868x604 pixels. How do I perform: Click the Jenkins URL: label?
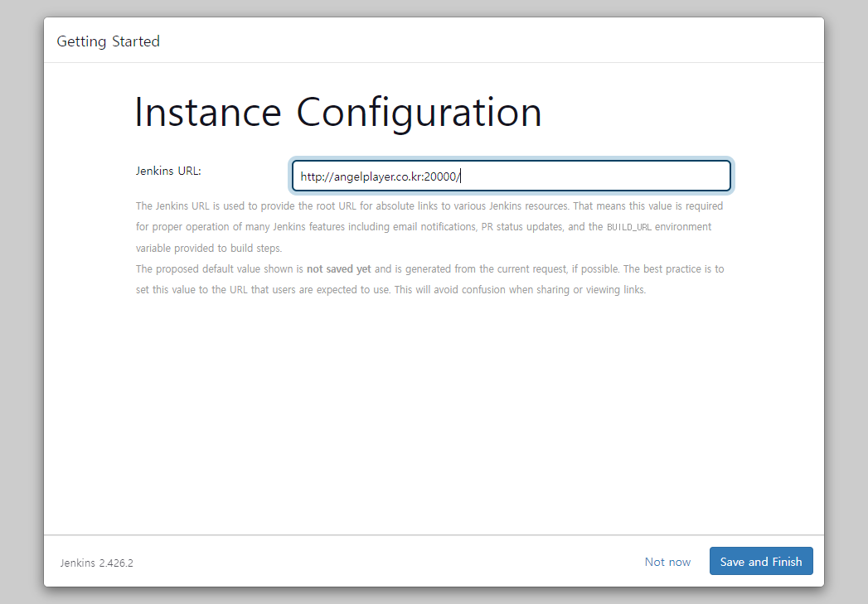tap(168, 171)
